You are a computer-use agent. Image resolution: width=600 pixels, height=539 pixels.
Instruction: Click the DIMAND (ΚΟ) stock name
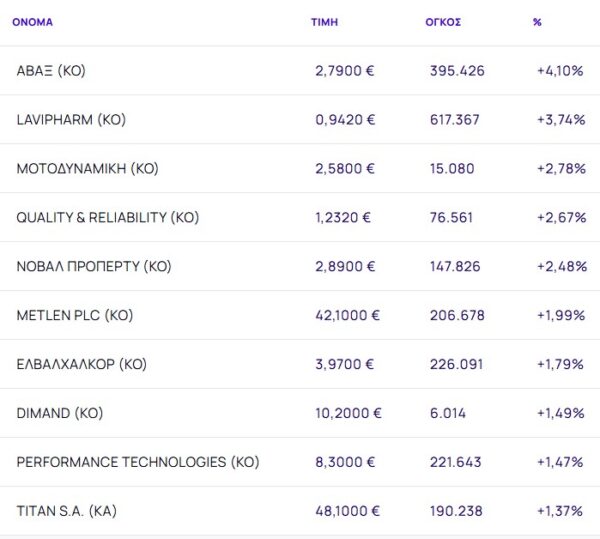tap(60, 413)
